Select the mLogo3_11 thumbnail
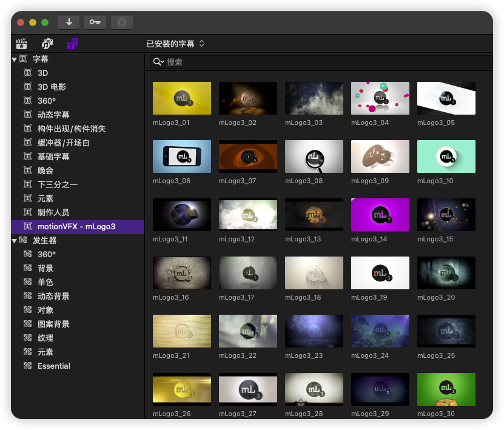 [182, 215]
